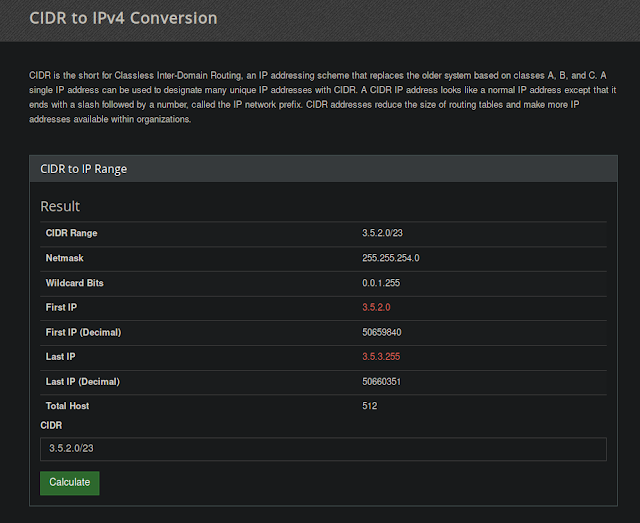Click the Result heading

tap(60, 206)
